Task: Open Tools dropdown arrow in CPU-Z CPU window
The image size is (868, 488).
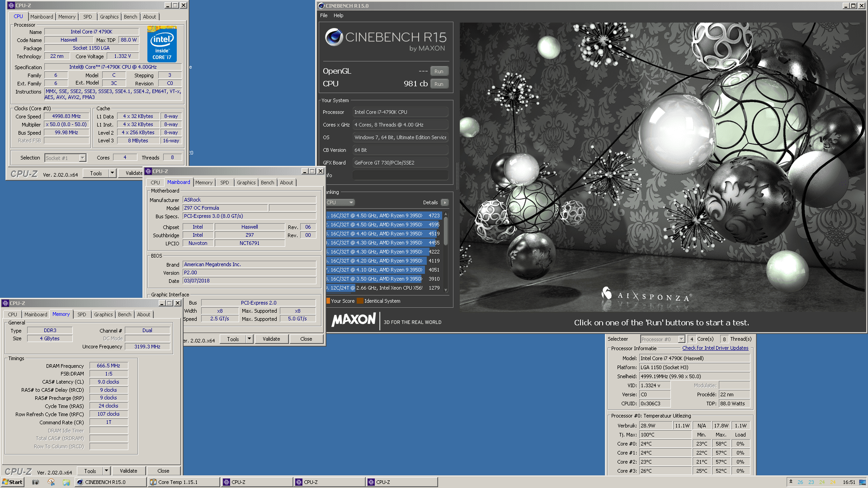Action: (x=112, y=173)
